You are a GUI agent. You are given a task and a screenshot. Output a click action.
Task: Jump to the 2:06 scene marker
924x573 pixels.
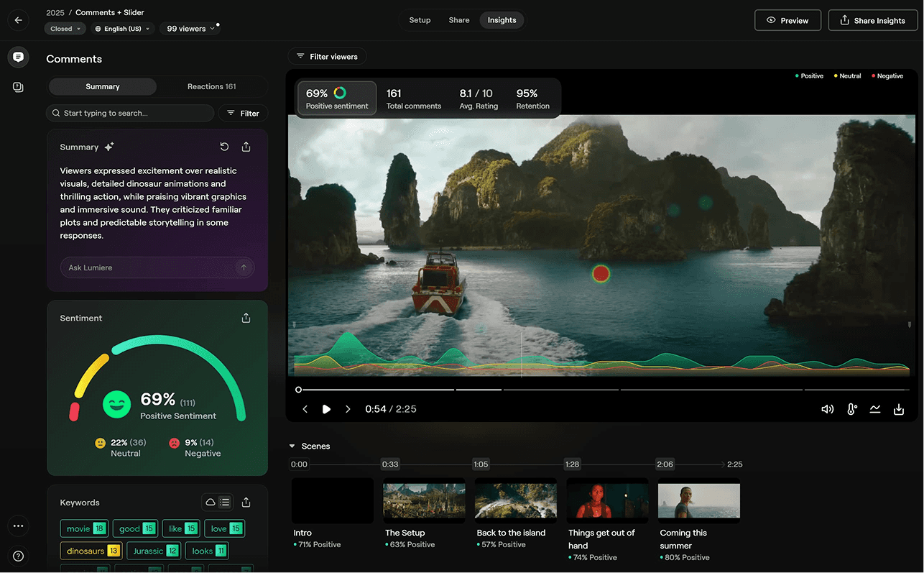tap(665, 464)
